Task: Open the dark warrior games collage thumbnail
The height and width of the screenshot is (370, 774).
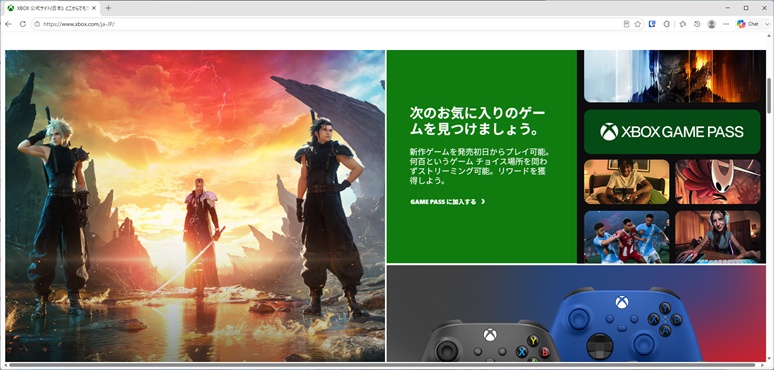Action: tap(672, 76)
